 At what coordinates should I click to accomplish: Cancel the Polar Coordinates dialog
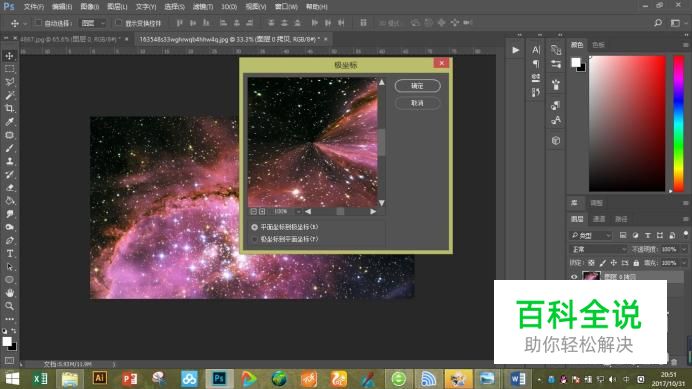pos(417,103)
